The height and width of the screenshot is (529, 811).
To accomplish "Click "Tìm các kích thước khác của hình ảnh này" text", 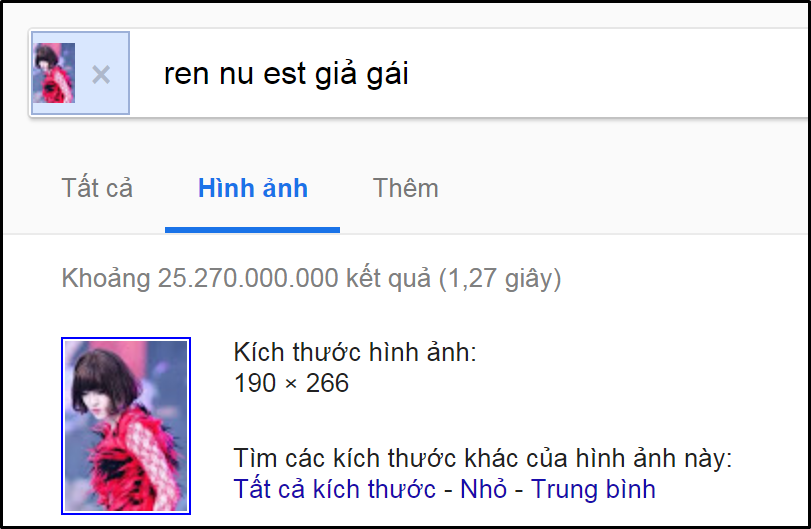I will tap(483, 458).
